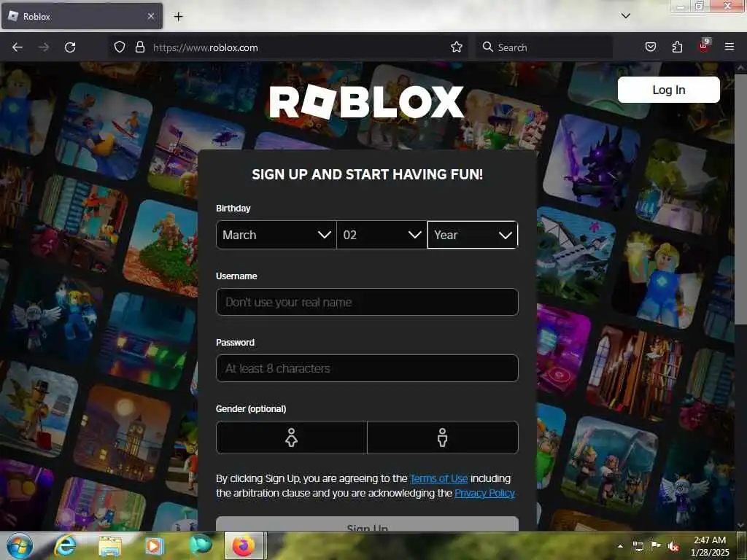Open tracking protection shield icon
Screen dimensions: 747x560
coord(120,47)
